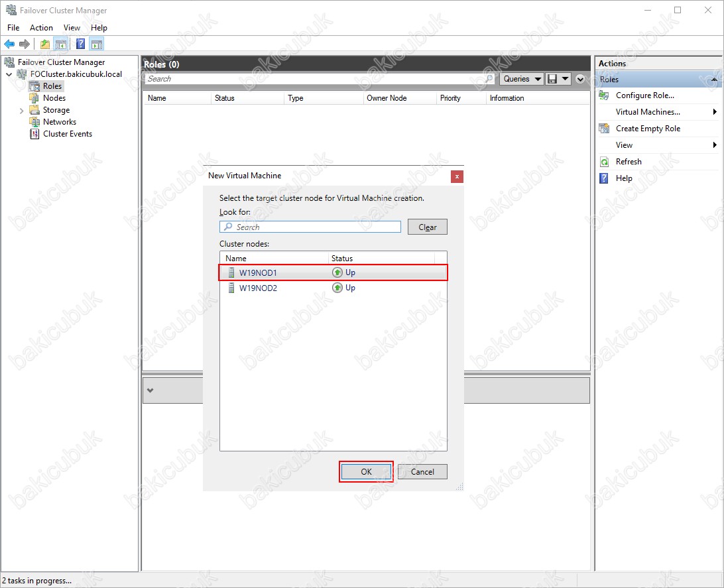Image resolution: width=724 pixels, height=588 pixels.
Task: Click Create Empty Role action
Action: tap(648, 129)
